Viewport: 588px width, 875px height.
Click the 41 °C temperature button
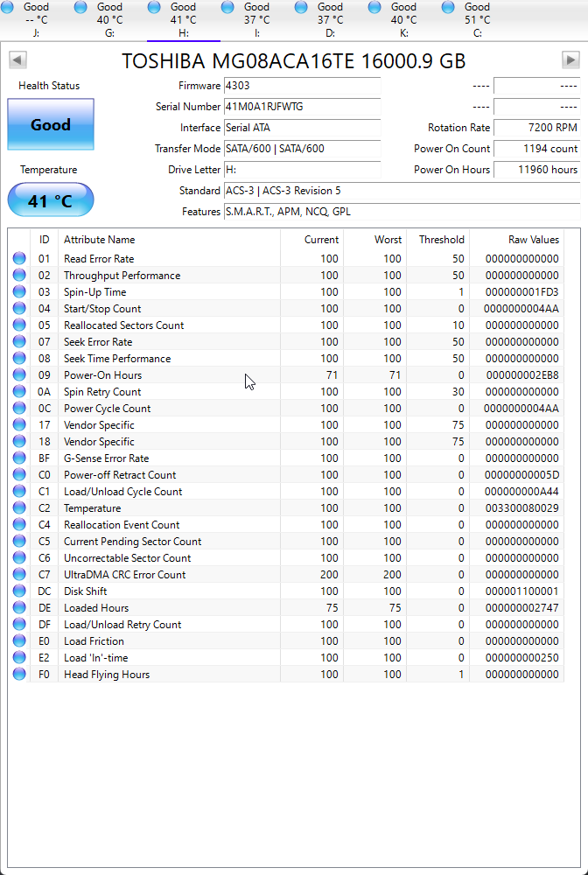coord(51,199)
